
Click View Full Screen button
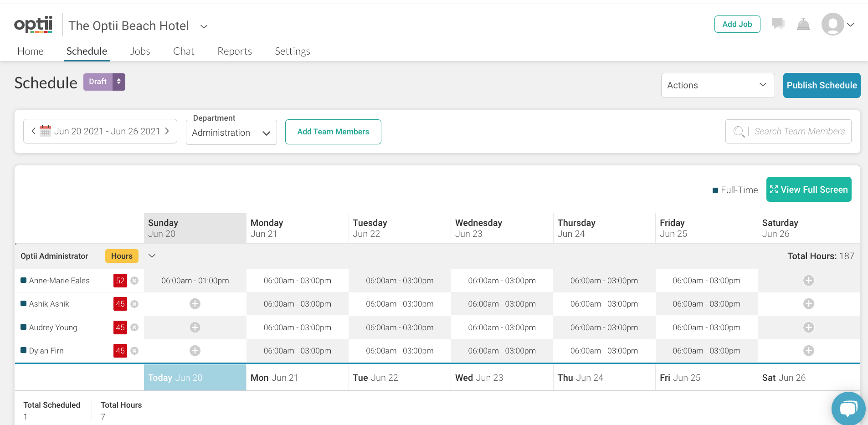(809, 189)
